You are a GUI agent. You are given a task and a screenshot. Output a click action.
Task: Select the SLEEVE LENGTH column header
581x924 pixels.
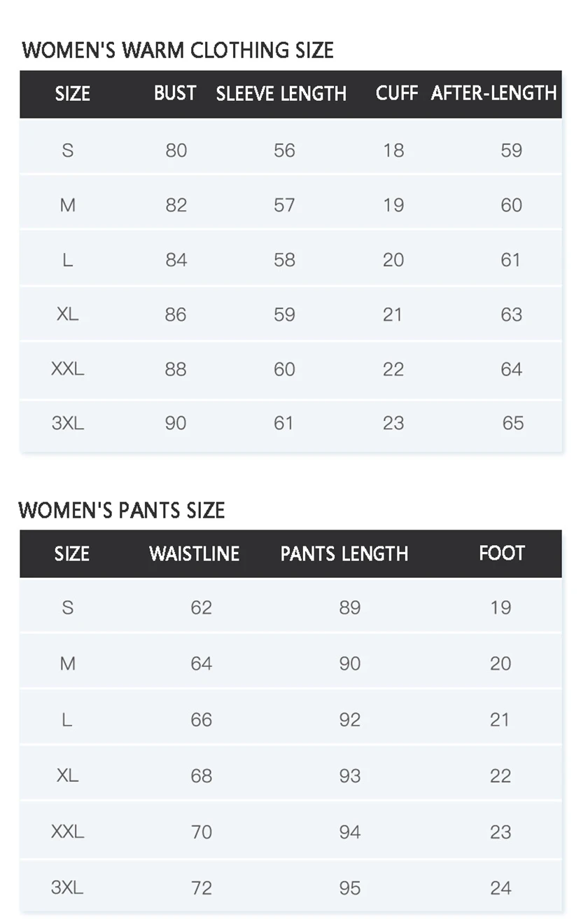point(281,94)
